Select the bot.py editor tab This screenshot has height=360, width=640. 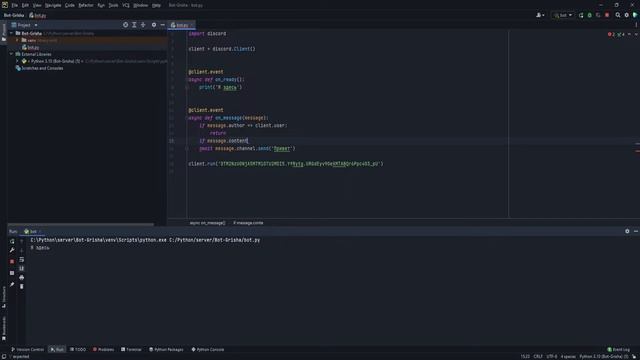181,25
